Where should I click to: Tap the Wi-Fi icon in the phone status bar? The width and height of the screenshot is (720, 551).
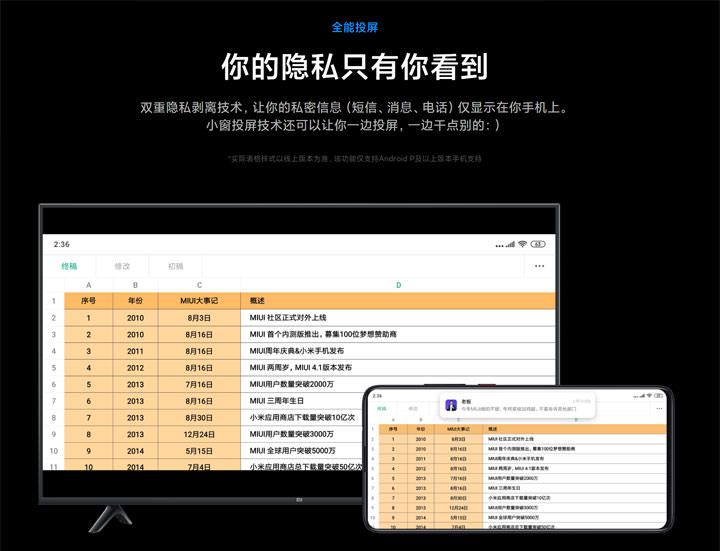[649, 395]
